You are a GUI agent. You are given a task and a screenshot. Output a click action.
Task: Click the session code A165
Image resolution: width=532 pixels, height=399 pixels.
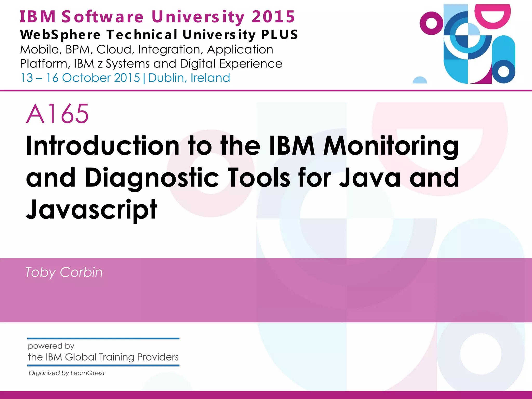click(58, 114)
